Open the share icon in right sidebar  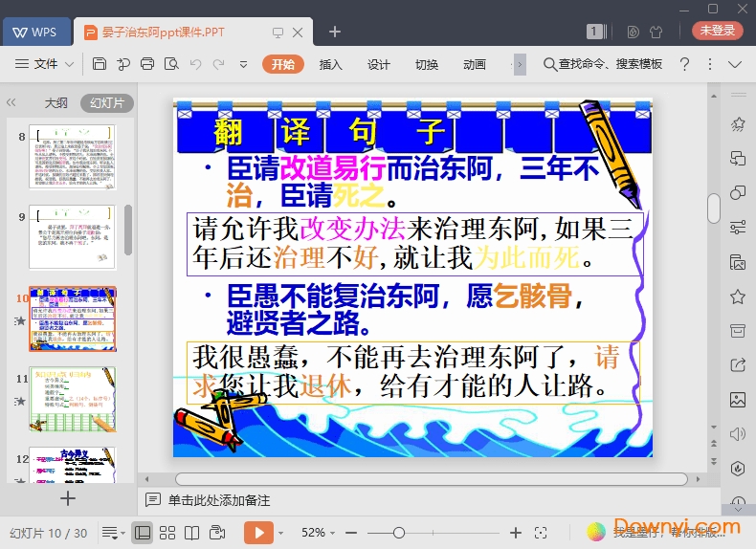[x=737, y=364]
